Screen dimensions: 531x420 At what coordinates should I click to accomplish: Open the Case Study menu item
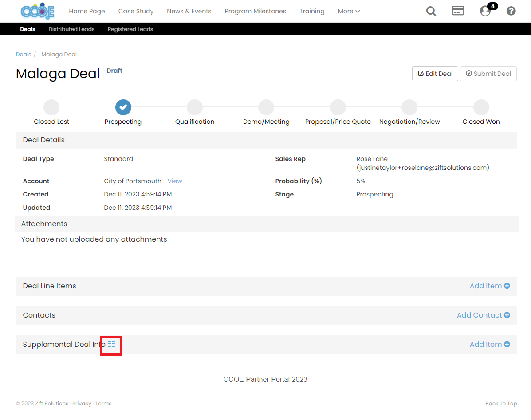coord(136,11)
